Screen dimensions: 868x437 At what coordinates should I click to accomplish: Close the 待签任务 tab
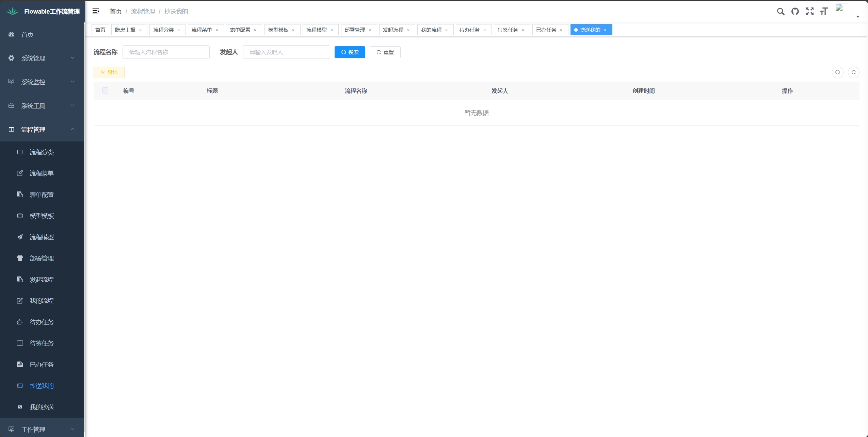[523, 30]
